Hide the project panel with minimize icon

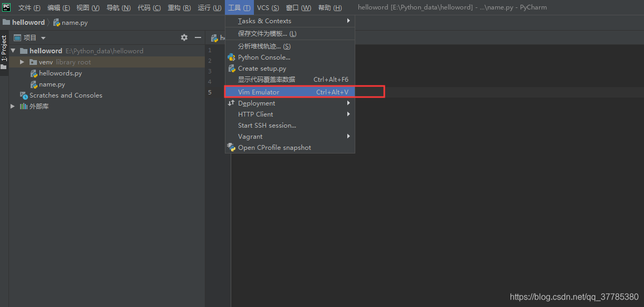tap(198, 37)
